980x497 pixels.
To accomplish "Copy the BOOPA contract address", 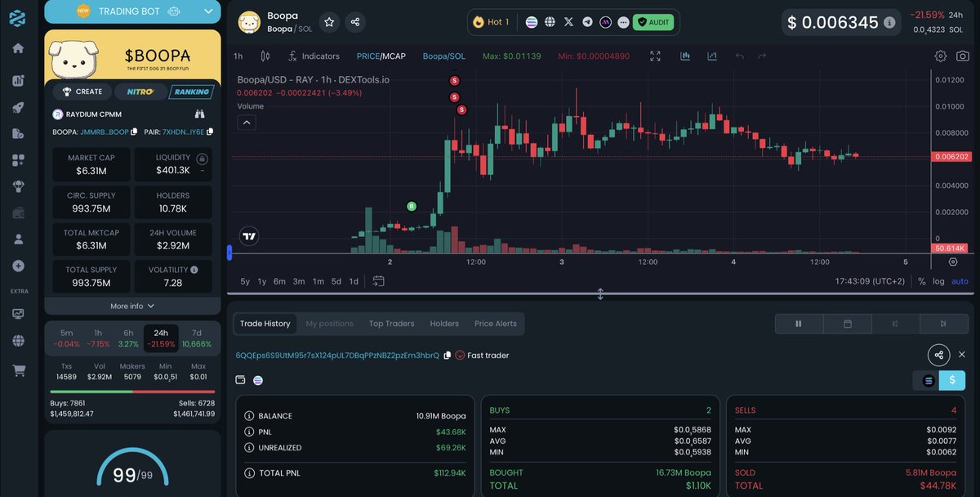I will coord(134,132).
